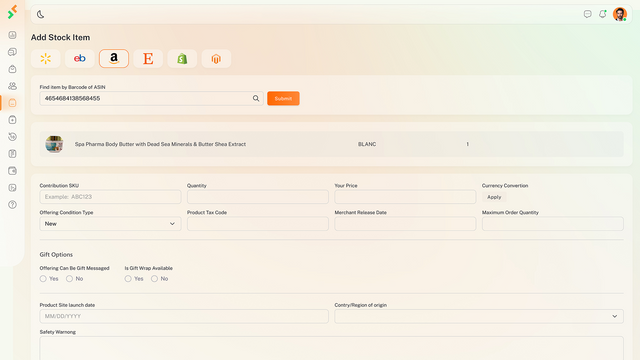This screenshot has height=360, width=640.
Task: Toggle dark mode moon icon
Action: coord(40,14)
